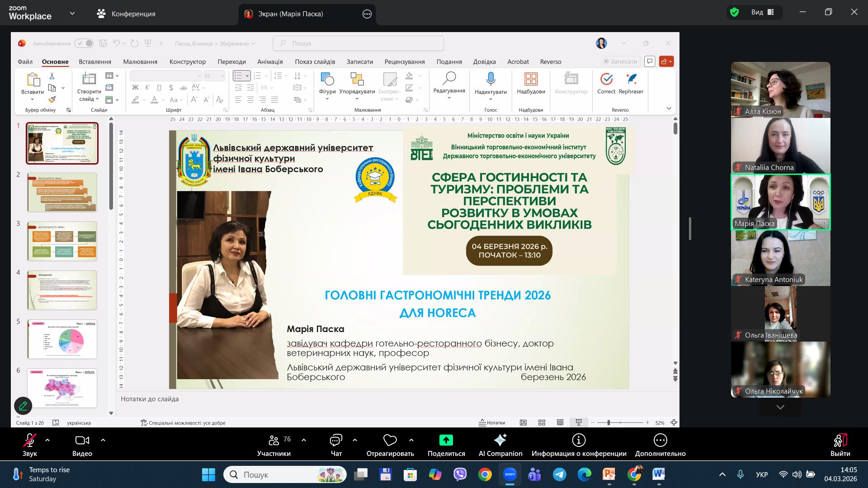868x488 pixels.
Task: Open the Zoom Chat panel
Action: click(x=336, y=441)
